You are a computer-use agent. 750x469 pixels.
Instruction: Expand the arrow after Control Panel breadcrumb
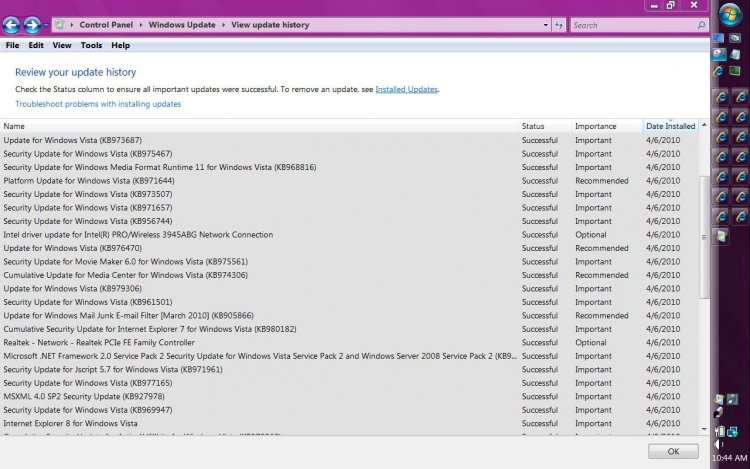tap(141, 25)
